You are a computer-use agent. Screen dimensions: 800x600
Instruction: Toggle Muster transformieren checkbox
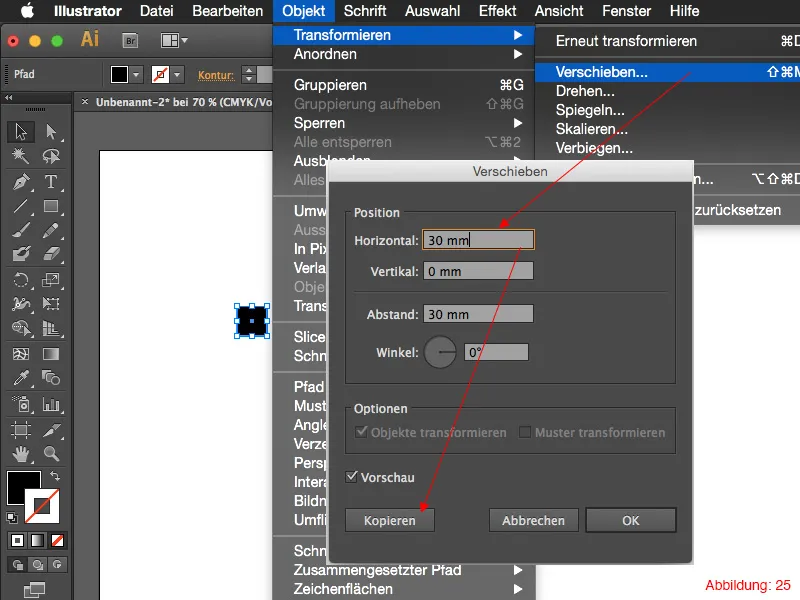point(524,432)
